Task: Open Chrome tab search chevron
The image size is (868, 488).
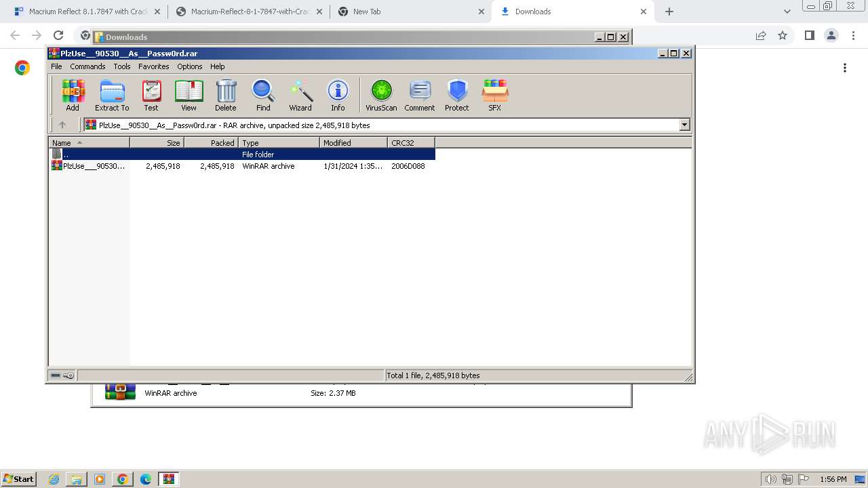Action: pos(787,12)
